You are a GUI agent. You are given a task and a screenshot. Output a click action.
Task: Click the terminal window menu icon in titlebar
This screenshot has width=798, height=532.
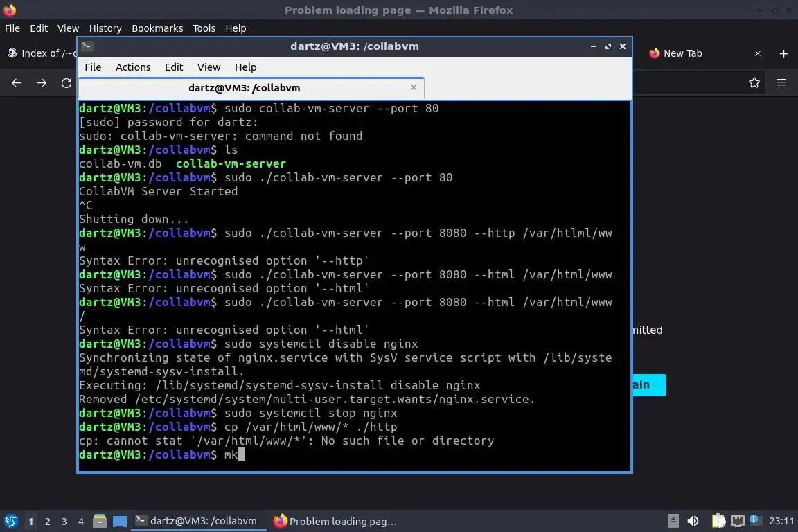[x=87, y=46]
